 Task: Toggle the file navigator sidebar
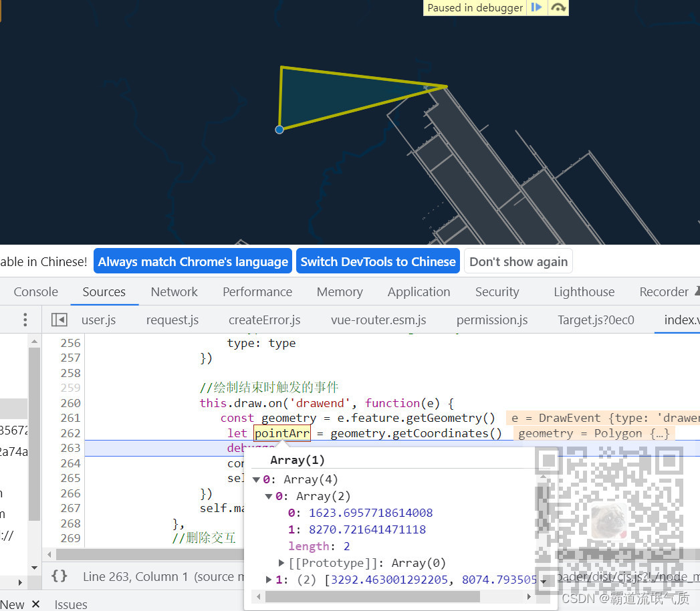tap(60, 320)
